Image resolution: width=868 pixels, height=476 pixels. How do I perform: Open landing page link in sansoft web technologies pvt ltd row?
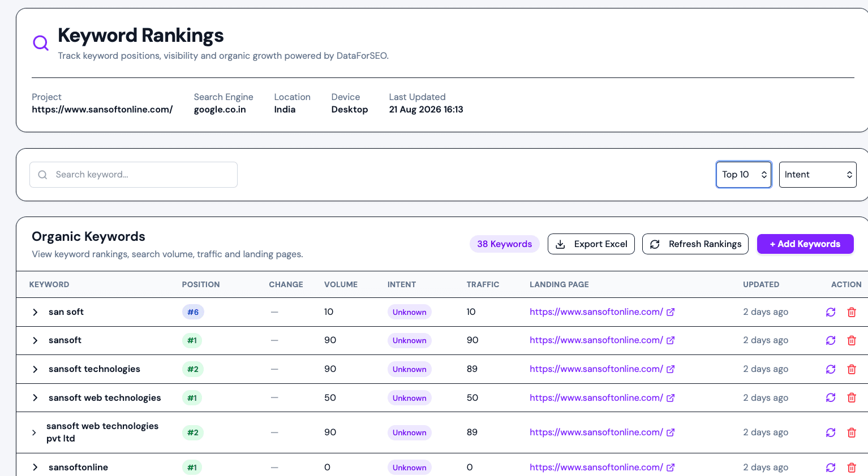click(x=596, y=432)
